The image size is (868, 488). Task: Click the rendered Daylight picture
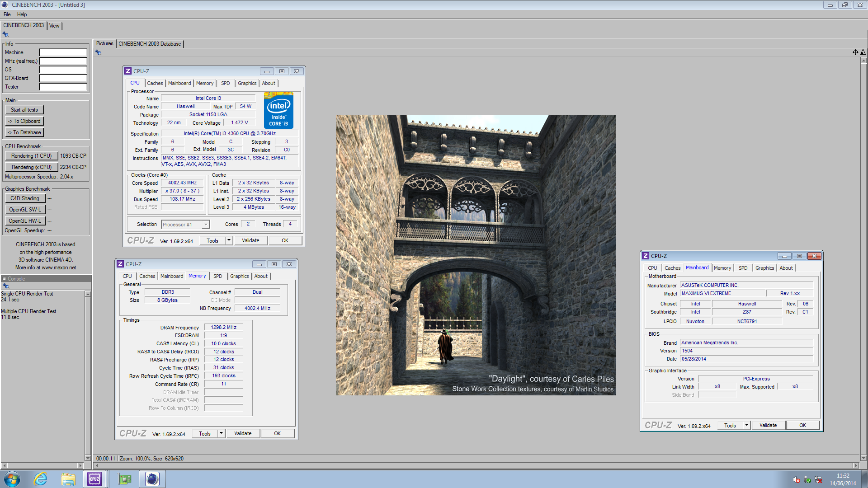pos(476,255)
